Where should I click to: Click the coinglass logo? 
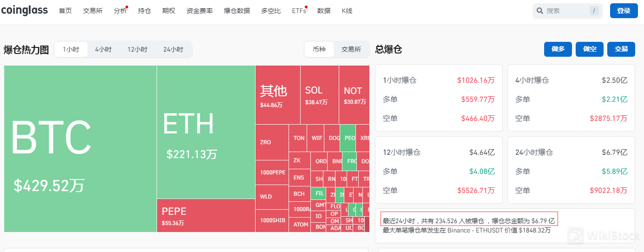click(24, 10)
